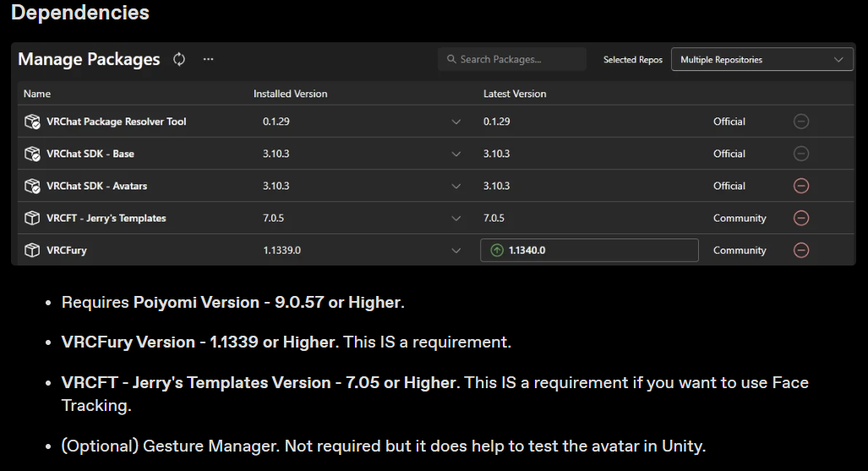Click installed version 0.1.29
The height and width of the screenshot is (471, 868).
coord(276,122)
